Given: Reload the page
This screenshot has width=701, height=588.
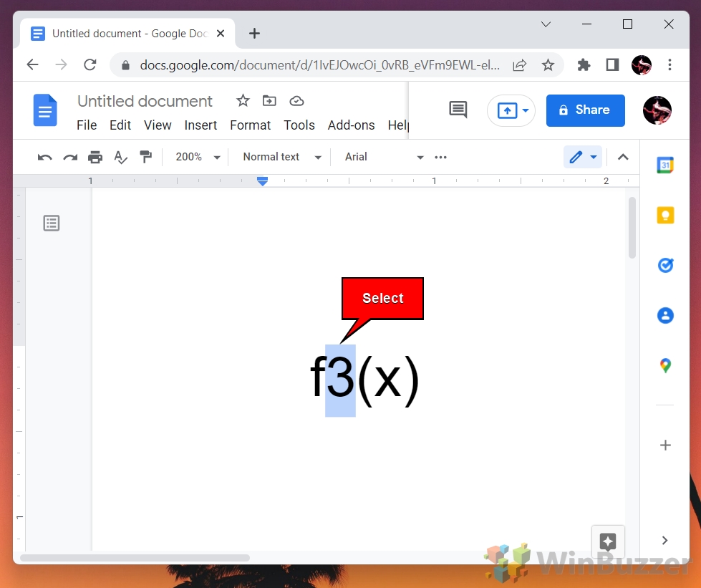Looking at the screenshot, I should (x=90, y=65).
